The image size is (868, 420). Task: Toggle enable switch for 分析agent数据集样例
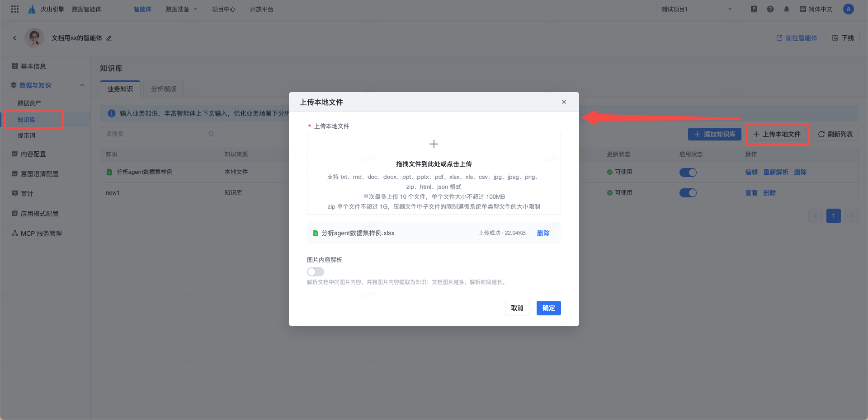[688, 172]
